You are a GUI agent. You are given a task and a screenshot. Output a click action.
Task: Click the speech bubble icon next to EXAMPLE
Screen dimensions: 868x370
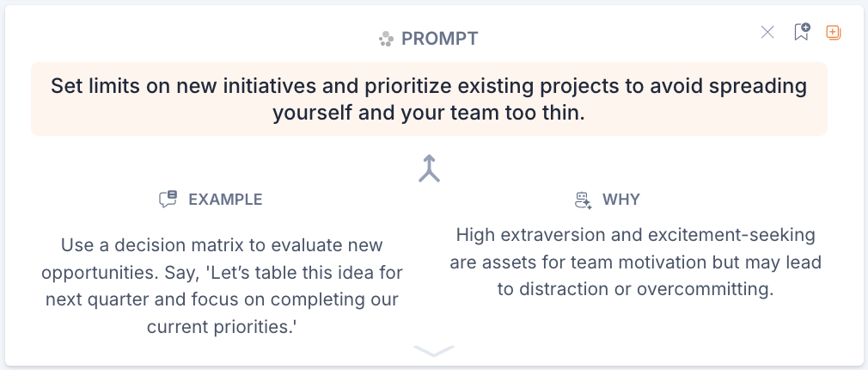(x=168, y=200)
